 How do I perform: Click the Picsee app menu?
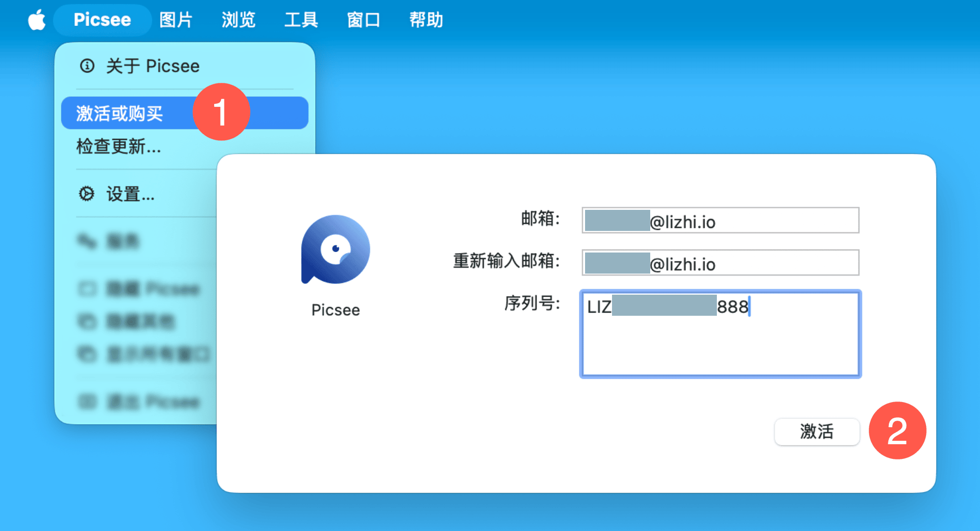pos(102,20)
